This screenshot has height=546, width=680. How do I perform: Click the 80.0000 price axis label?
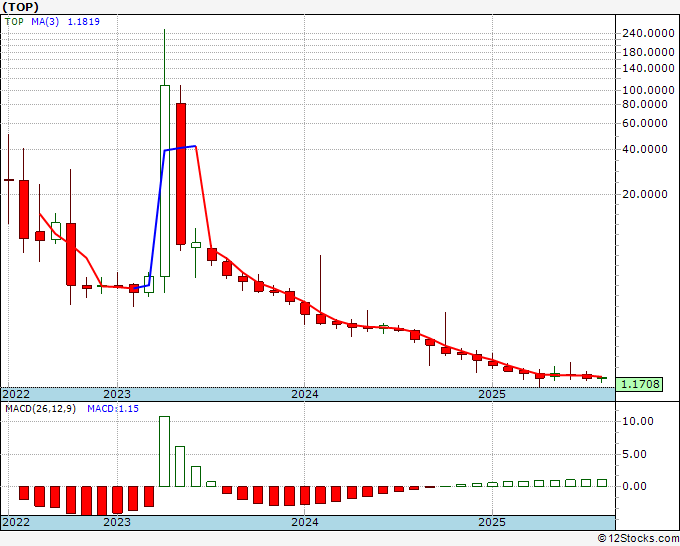[x=645, y=104]
